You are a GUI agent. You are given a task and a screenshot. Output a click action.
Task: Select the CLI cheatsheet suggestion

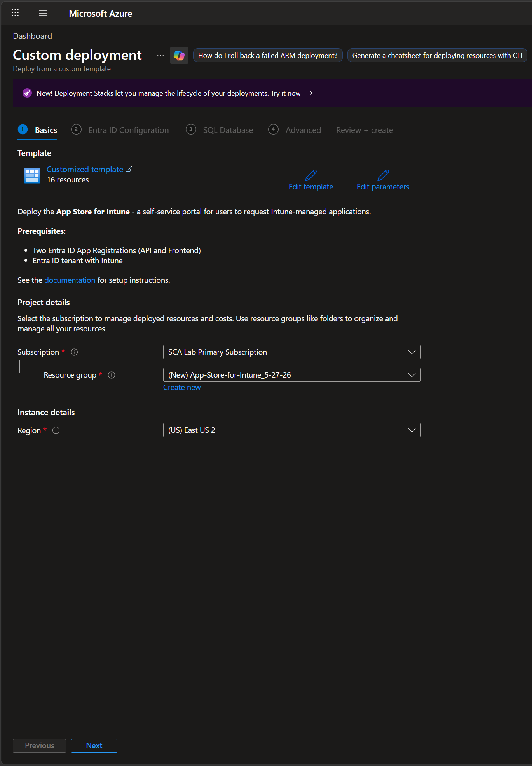point(437,56)
